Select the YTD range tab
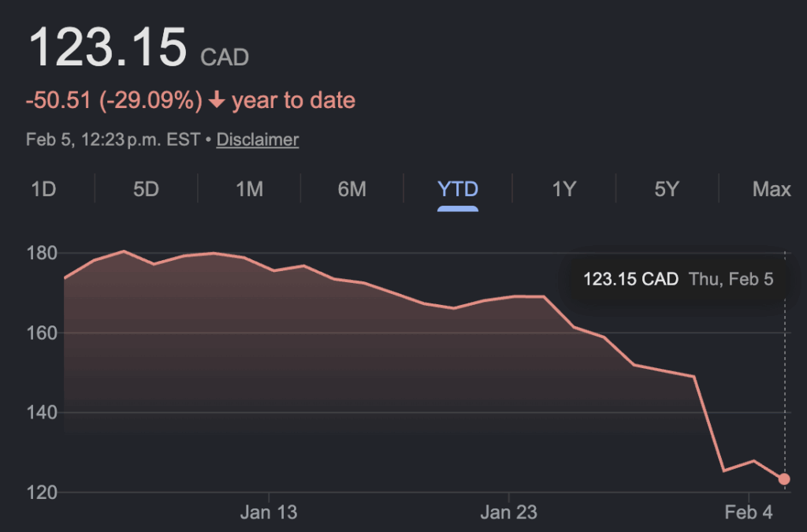 tap(458, 189)
